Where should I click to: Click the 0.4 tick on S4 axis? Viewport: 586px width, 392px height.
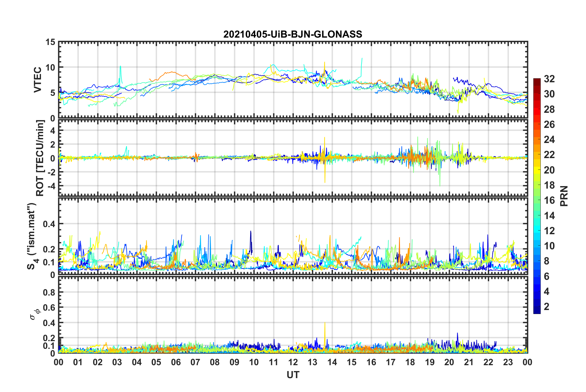(49, 224)
